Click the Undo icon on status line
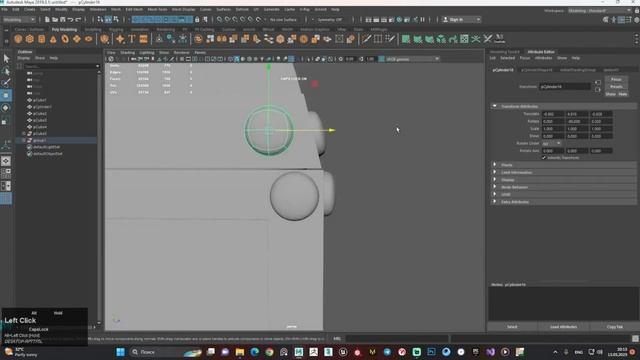 click(x=70, y=20)
